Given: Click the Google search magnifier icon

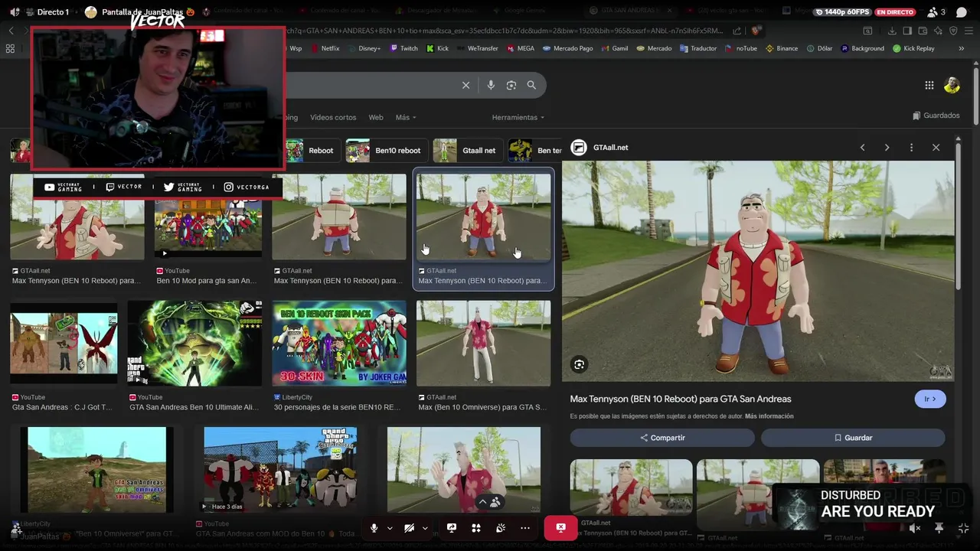Looking at the screenshot, I should (531, 85).
